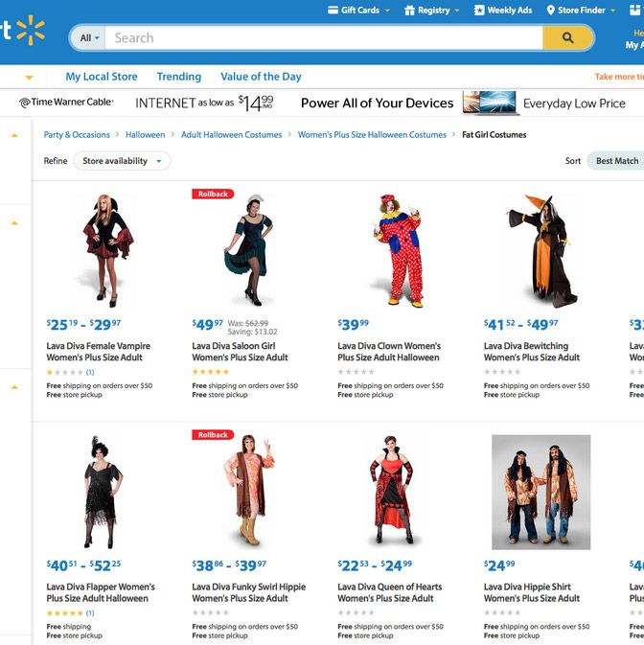The image size is (644, 645).
Task: Expand the All departments search dropdown
Action: (x=89, y=37)
